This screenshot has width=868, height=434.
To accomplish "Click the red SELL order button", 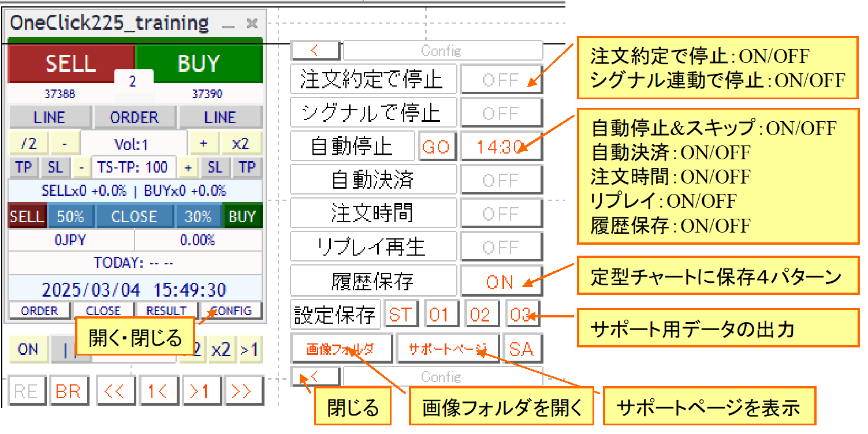I will tap(69, 63).
